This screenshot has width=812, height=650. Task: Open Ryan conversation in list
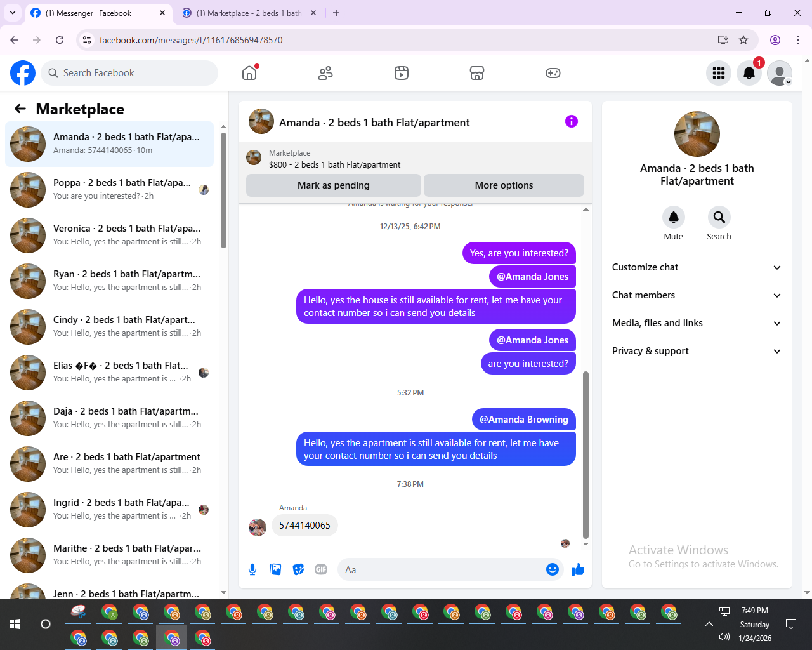click(109, 281)
